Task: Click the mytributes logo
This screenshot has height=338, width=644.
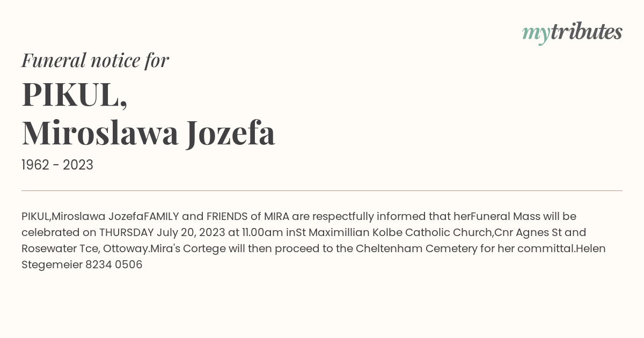Action: (572, 33)
